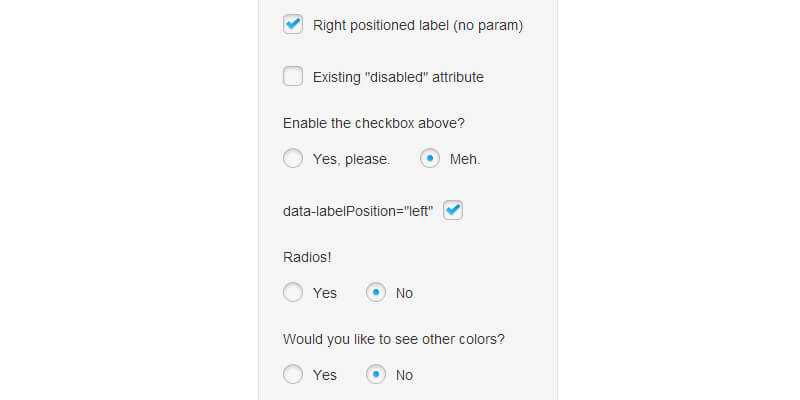Click the data-labelPosition="left" label text
This screenshot has height=400, width=800.
pyautogui.click(x=358, y=211)
